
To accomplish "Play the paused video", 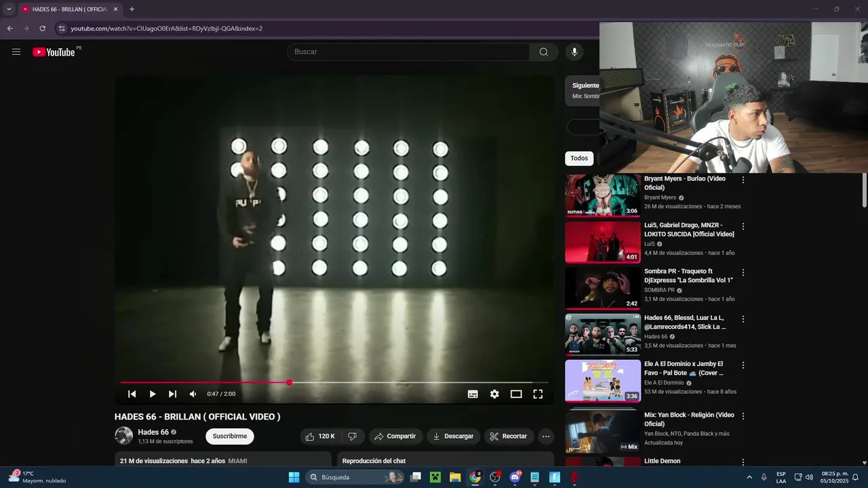I will coord(153,394).
